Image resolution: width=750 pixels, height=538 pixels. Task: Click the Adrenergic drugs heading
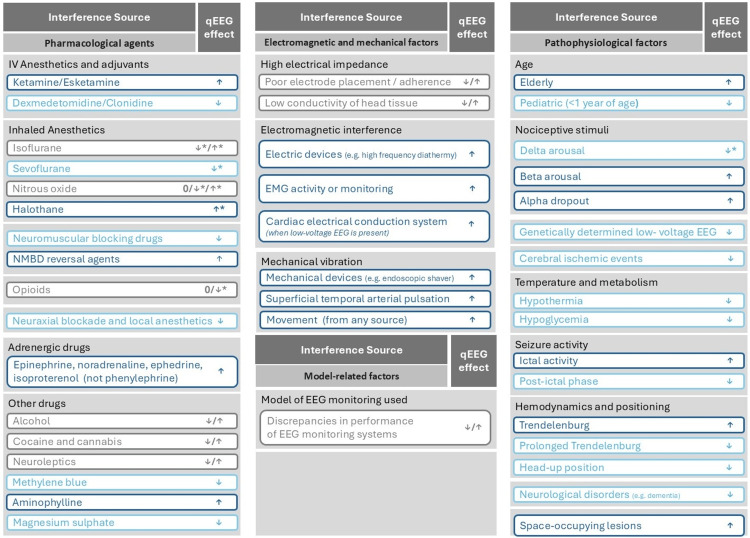(49, 347)
